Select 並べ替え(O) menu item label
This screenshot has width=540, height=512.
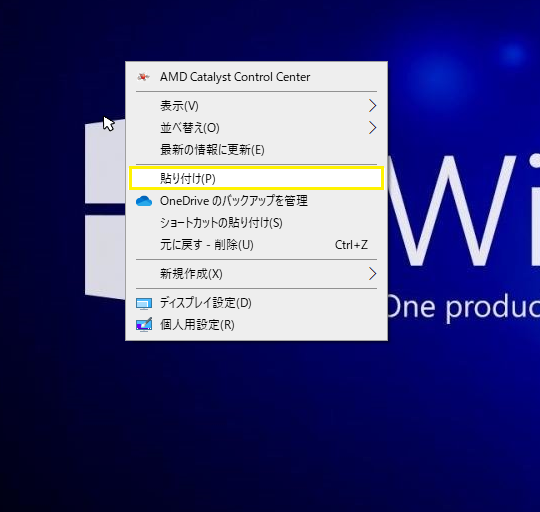tap(190, 128)
